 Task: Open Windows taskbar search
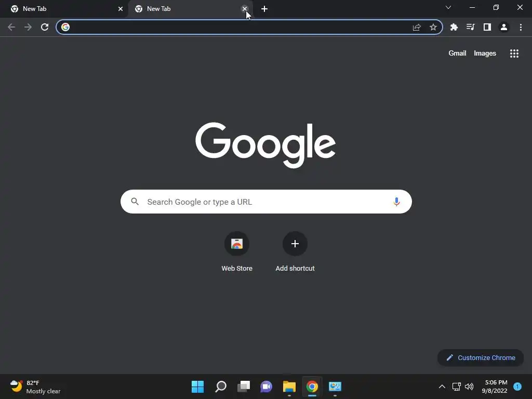pos(221,387)
